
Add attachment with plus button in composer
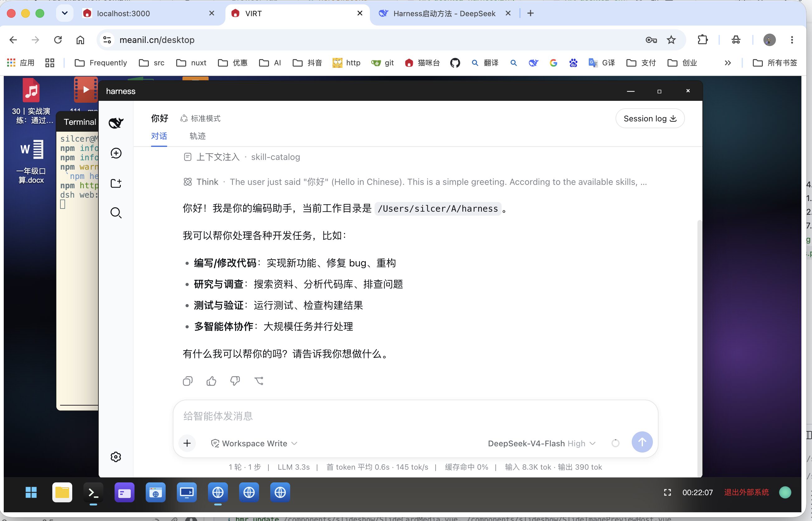point(187,443)
